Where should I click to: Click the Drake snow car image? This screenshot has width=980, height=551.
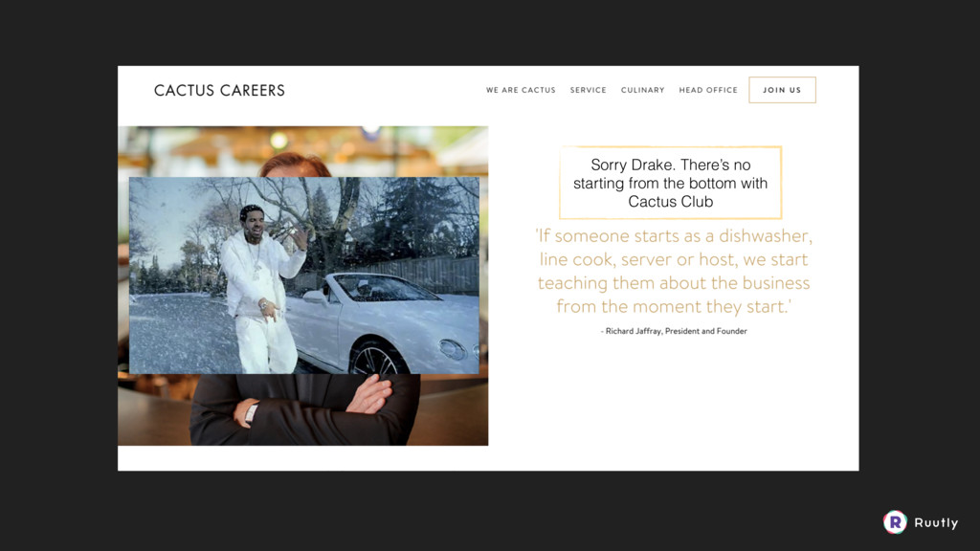pos(304,275)
